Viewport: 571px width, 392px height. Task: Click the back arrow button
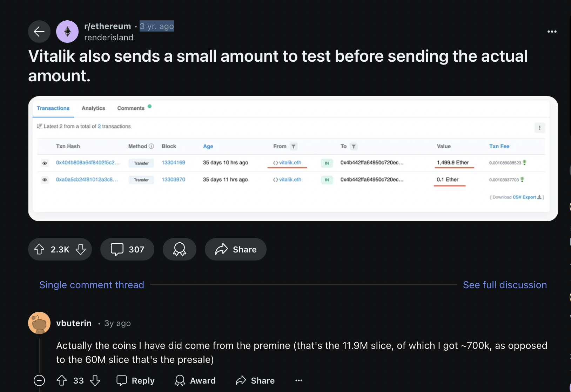39,32
